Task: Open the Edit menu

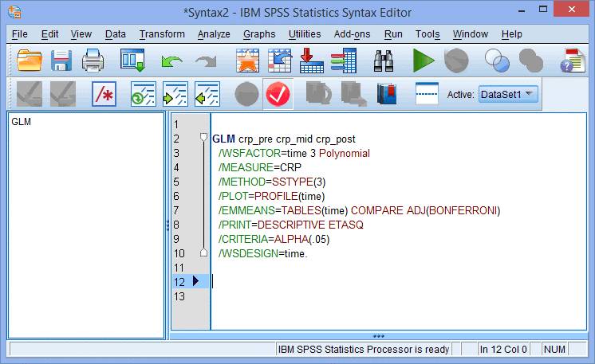Action: click(x=49, y=34)
